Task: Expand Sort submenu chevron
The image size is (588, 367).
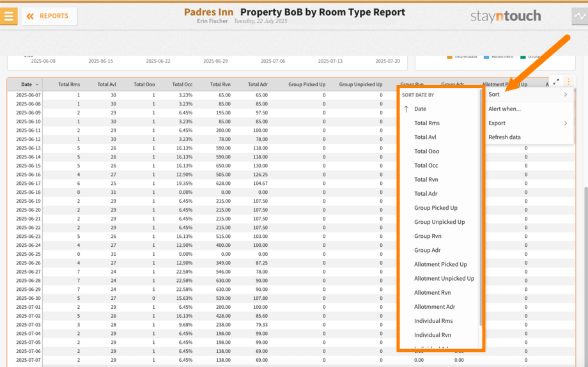Action: (x=566, y=95)
